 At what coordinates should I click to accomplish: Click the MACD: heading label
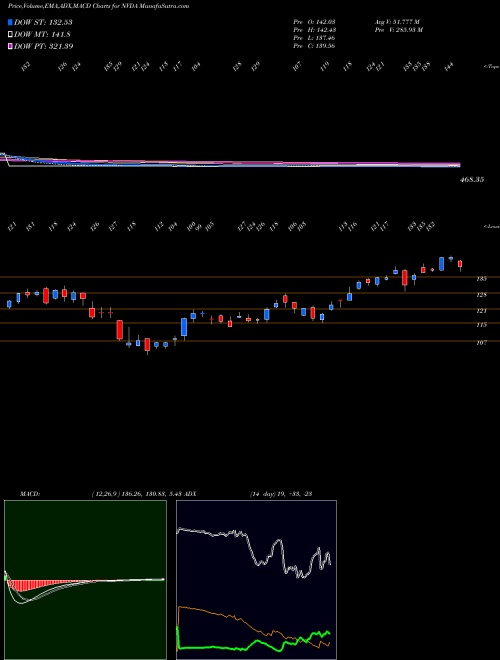click(x=29, y=494)
